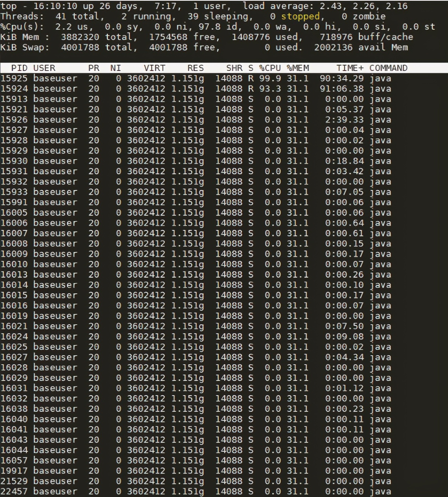Click PID 19917 in the list

click(14, 471)
